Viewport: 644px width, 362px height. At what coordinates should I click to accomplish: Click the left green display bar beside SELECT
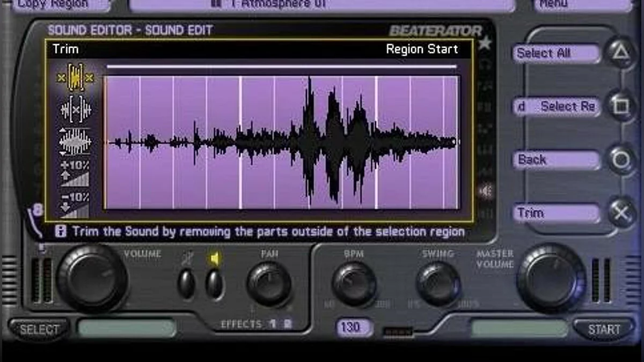[x=127, y=328]
